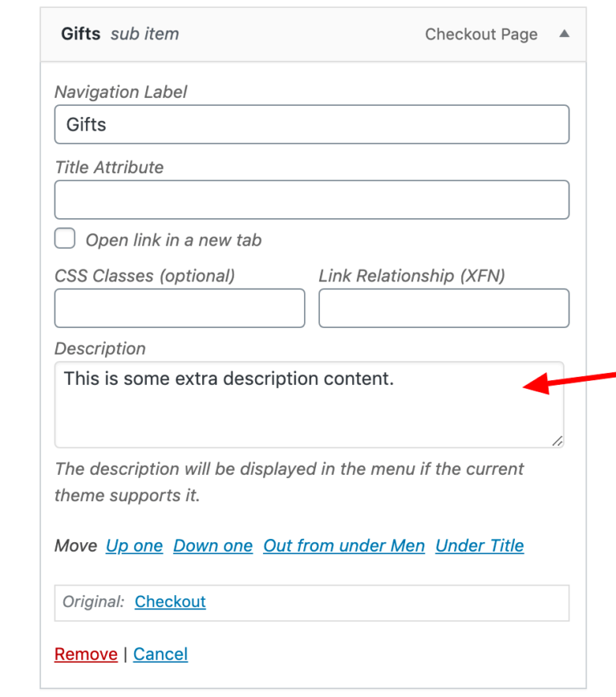Move item Out from under Men
The image size is (616, 697).
pos(343,545)
